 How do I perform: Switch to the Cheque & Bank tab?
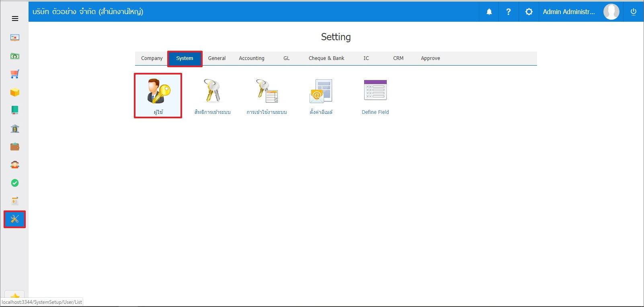[x=326, y=58]
